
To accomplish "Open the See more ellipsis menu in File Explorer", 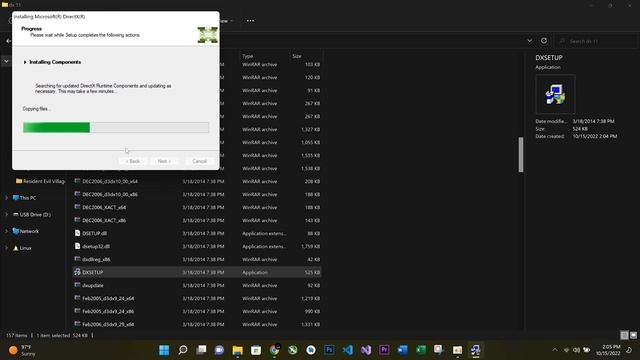I will [250, 20].
